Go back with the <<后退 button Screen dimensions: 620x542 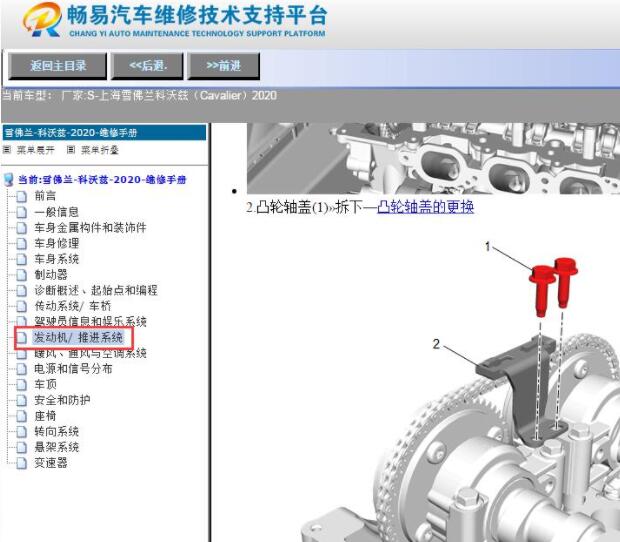[147, 66]
